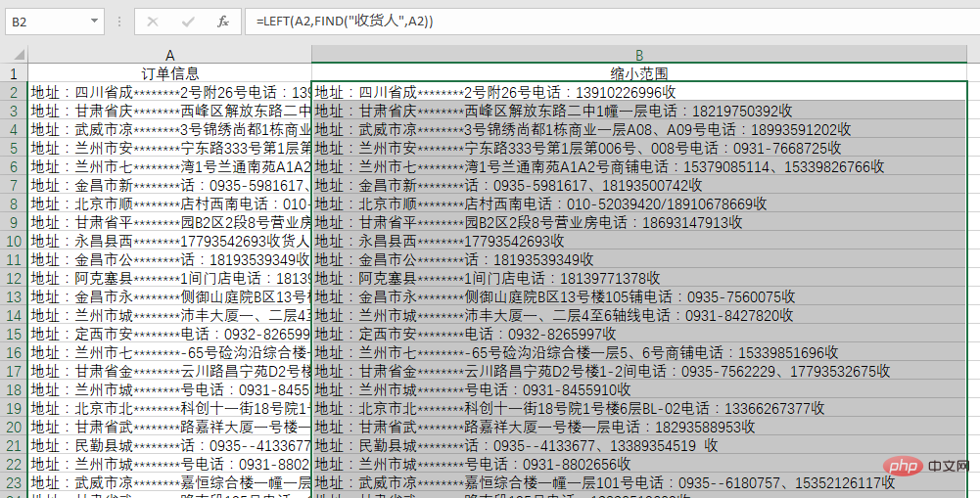The width and height of the screenshot is (980, 498).
Task: Select row 13 header
Action: 14,296
